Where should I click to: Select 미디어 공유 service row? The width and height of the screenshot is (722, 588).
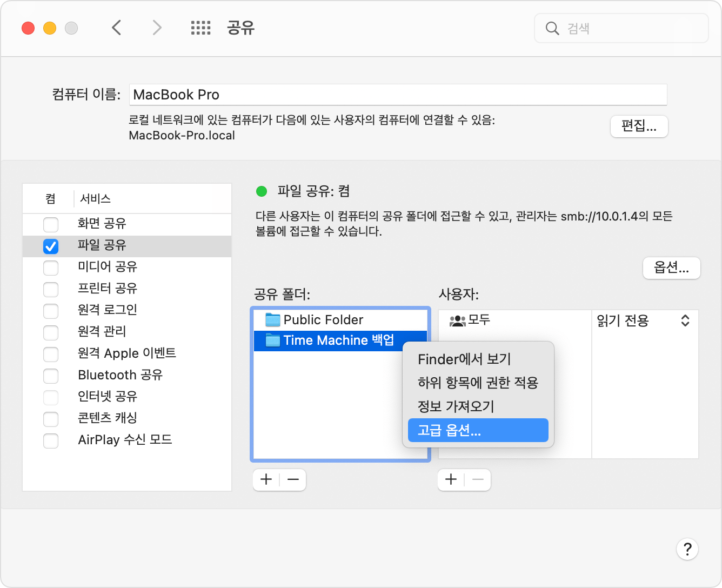(x=127, y=268)
